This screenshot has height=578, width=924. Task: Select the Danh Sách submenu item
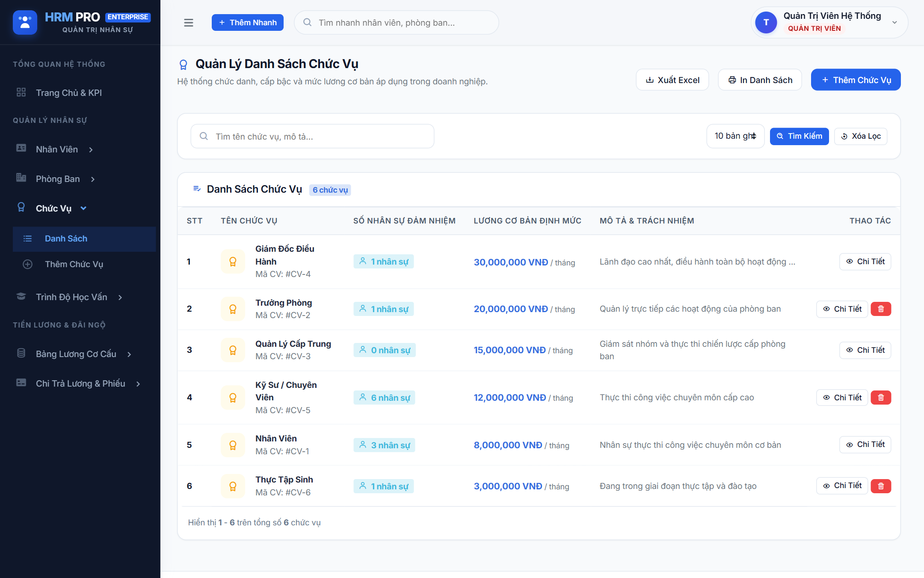(x=84, y=239)
